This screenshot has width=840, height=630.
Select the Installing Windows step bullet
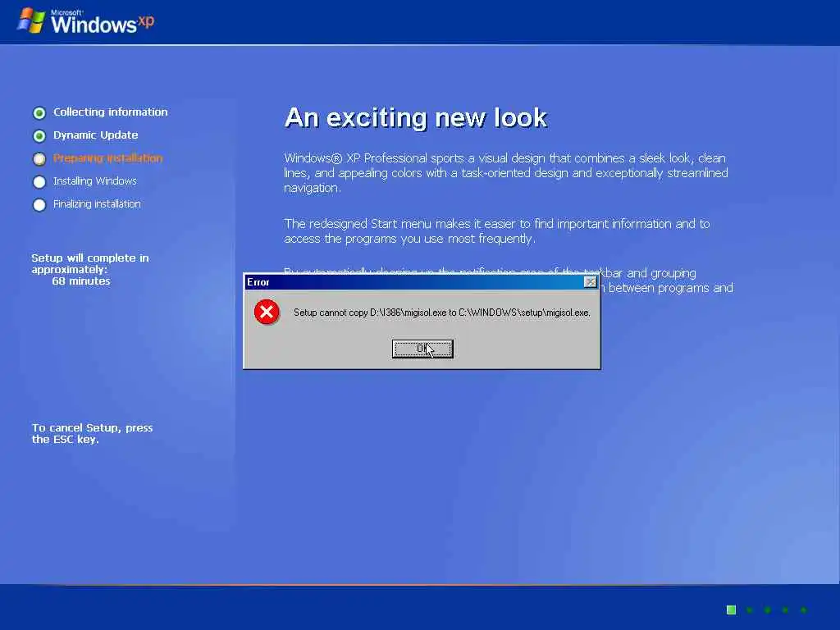[39, 181]
